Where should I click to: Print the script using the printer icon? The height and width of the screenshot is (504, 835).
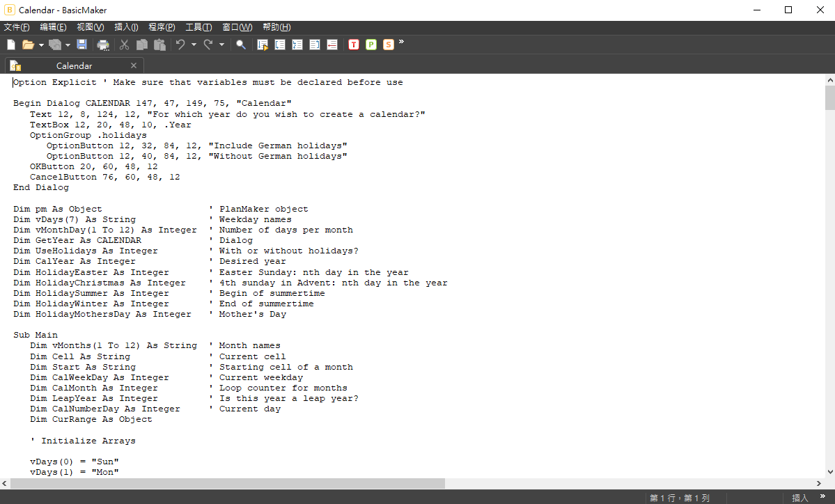click(x=103, y=45)
